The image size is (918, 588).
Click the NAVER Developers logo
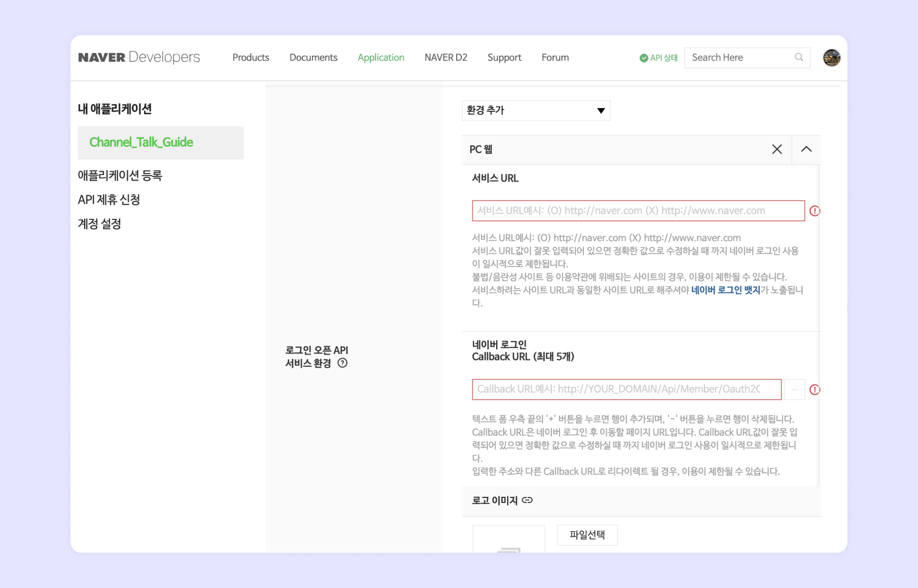139,57
